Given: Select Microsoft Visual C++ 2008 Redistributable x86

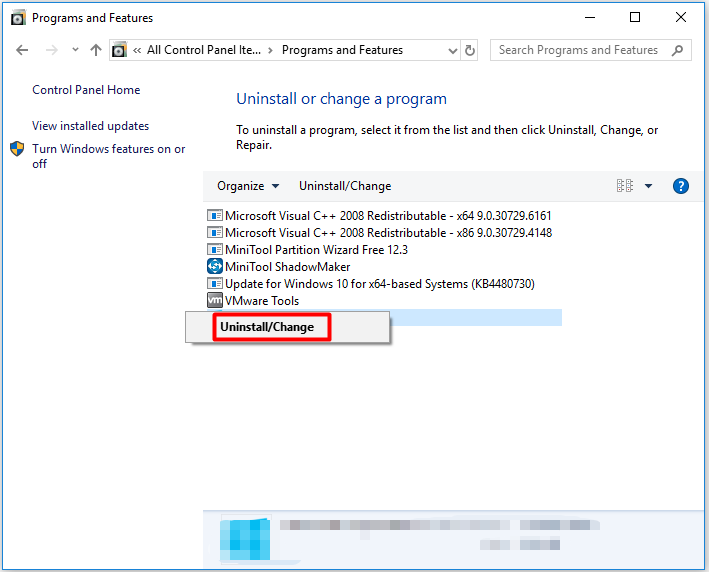Looking at the screenshot, I should click(x=379, y=232).
